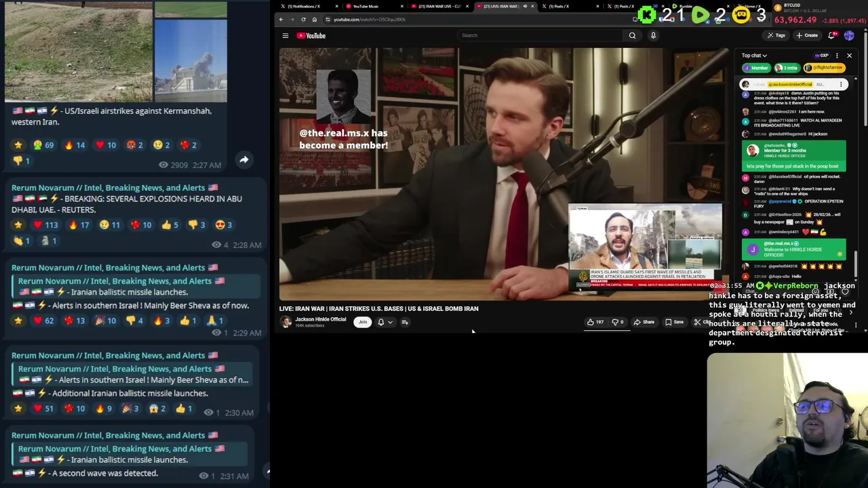
Task: Click the green 'Member for 3 months' chat card
Action: (794, 155)
